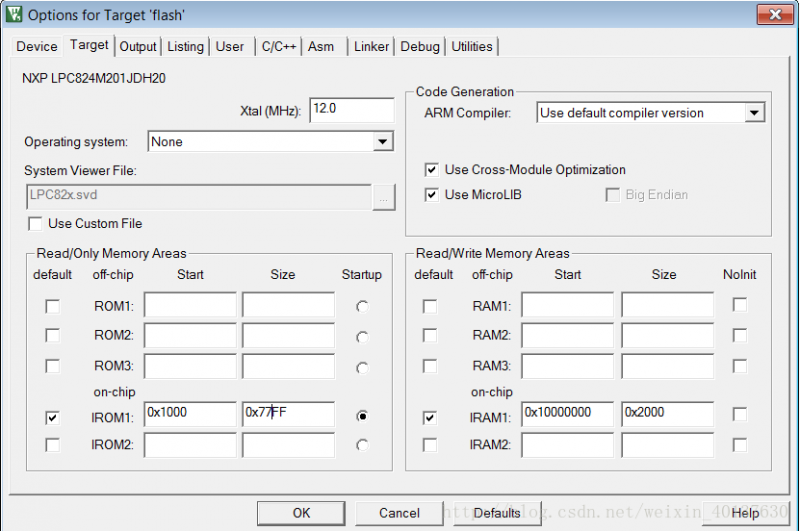Go to the Linker tab
Viewport: 800px width, 531px height.
371,46
